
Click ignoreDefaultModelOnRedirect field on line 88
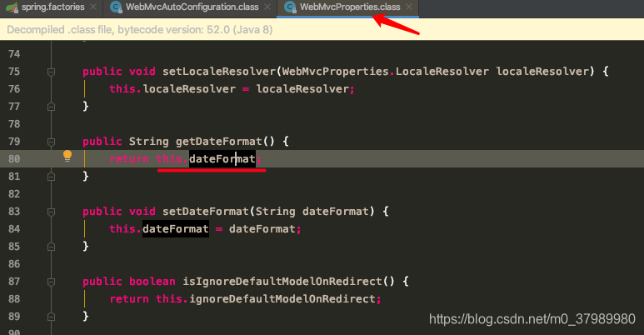282,299
